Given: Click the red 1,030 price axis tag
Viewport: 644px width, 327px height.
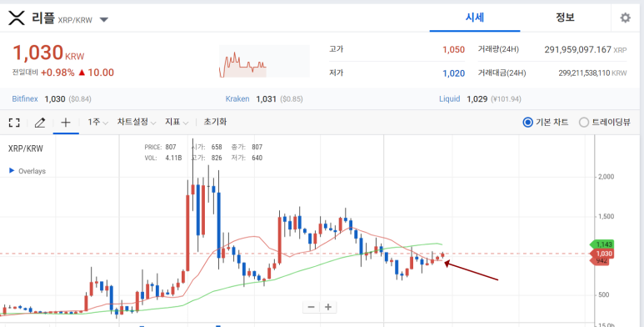Looking at the screenshot, I should pyautogui.click(x=602, y=254).
